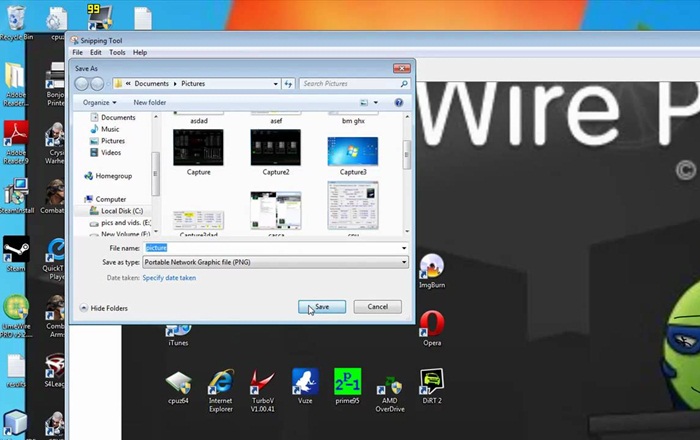The image size is (700, 440).
Task: Open the File menu in Snipping Tool
Action: [x=77, y=52]
